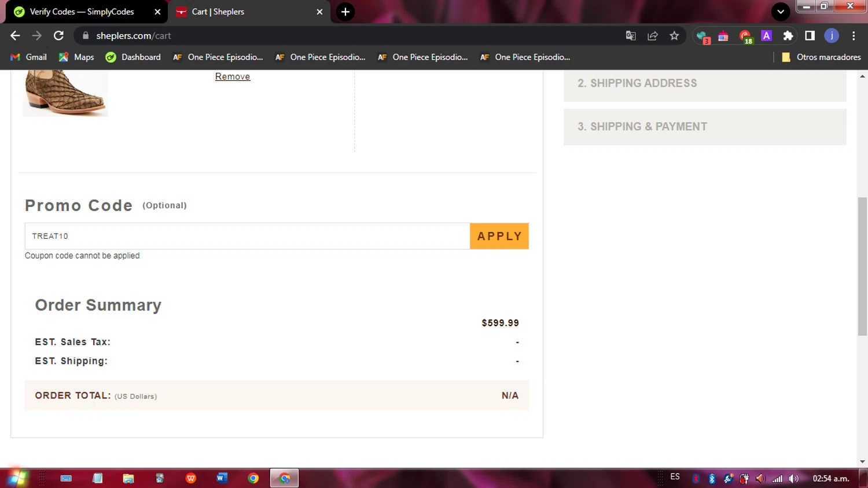Click the boot product thumbnail
Viewport: 868px width, 488px height.
pos(65,93)
